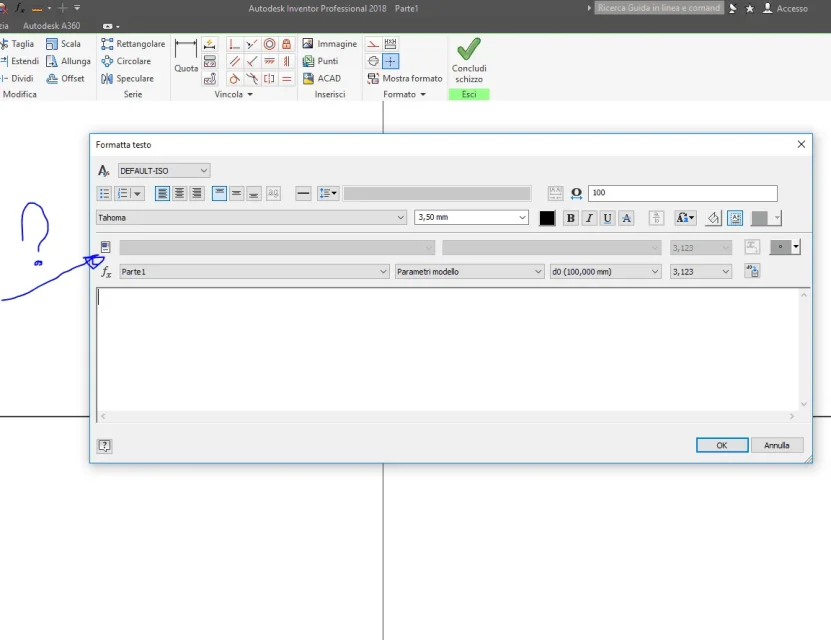Set bottom vertical text alignment
The height and width of the screenshot is (640, 831).
point(254,193)
